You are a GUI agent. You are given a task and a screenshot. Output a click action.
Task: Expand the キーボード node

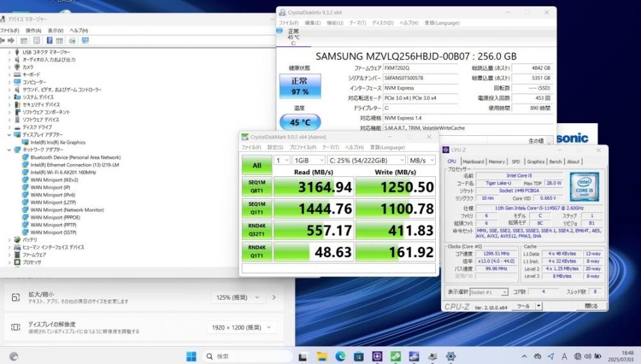10,75
